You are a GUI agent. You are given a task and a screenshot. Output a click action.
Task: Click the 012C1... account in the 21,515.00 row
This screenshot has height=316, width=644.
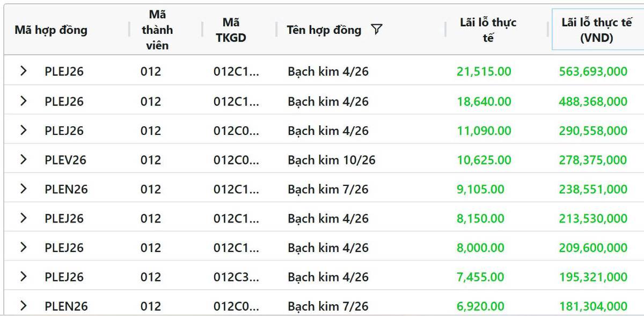coord(237,71)
